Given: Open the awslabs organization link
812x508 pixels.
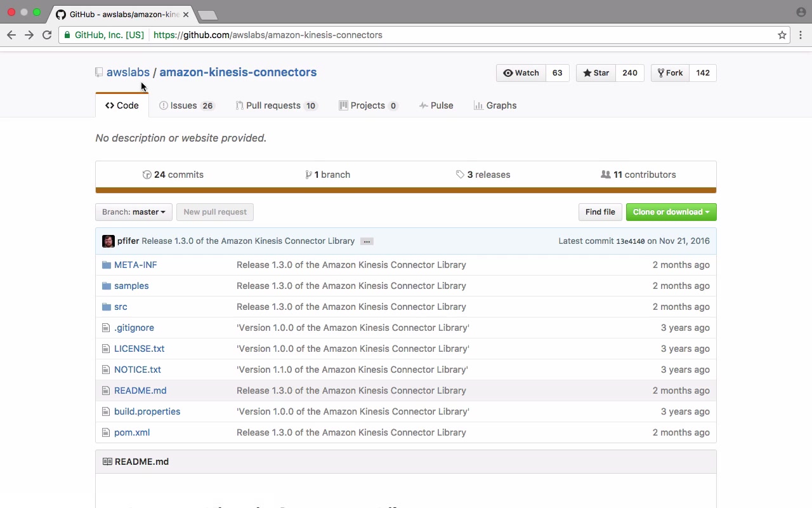Looking at the screenshot, I should 128,72.
